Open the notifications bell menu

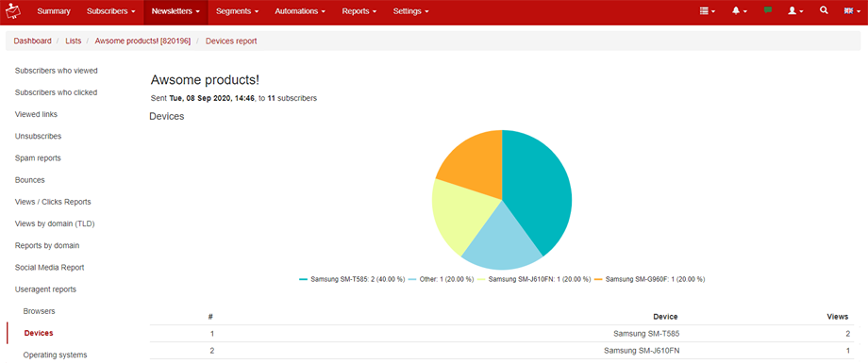(x=740, y=11)
